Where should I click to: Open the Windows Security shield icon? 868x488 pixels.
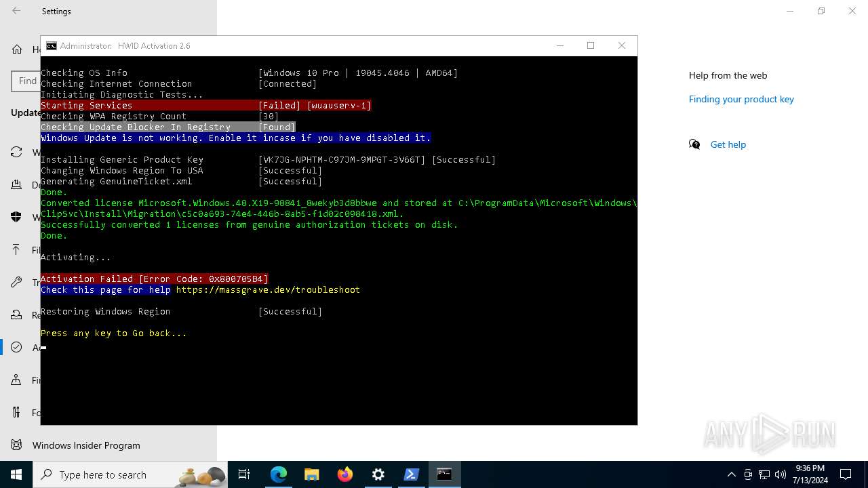pos(17,217)
